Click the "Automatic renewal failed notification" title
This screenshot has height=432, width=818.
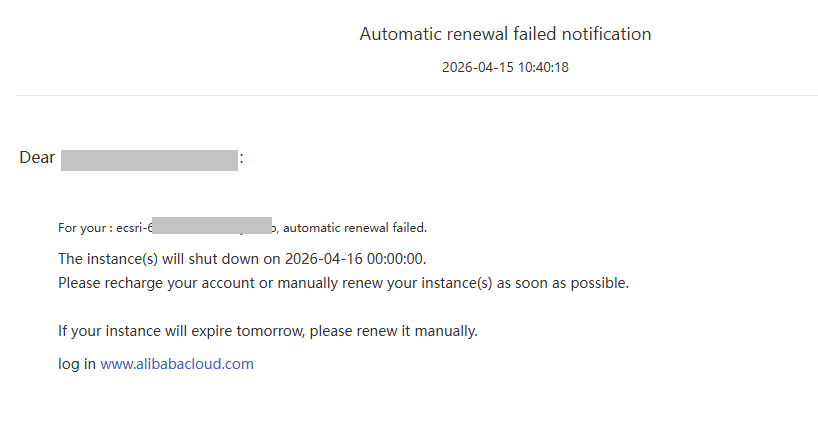pos(505,34)
